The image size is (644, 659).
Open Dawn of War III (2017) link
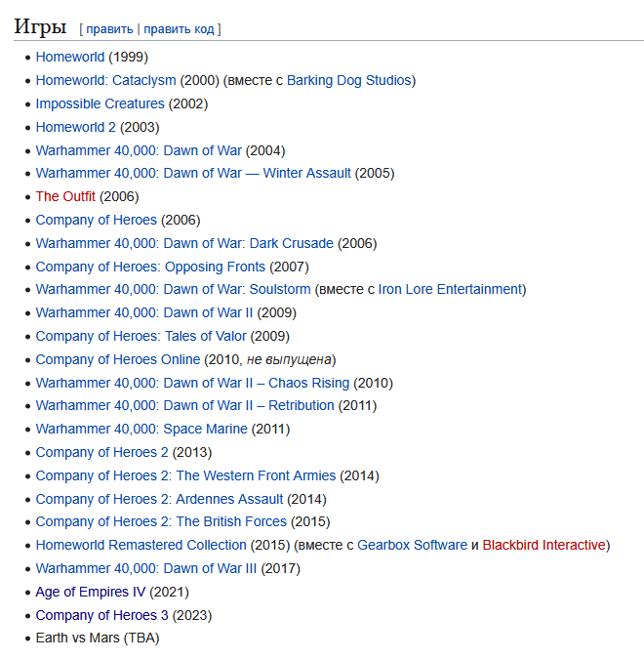pos(146,569)
